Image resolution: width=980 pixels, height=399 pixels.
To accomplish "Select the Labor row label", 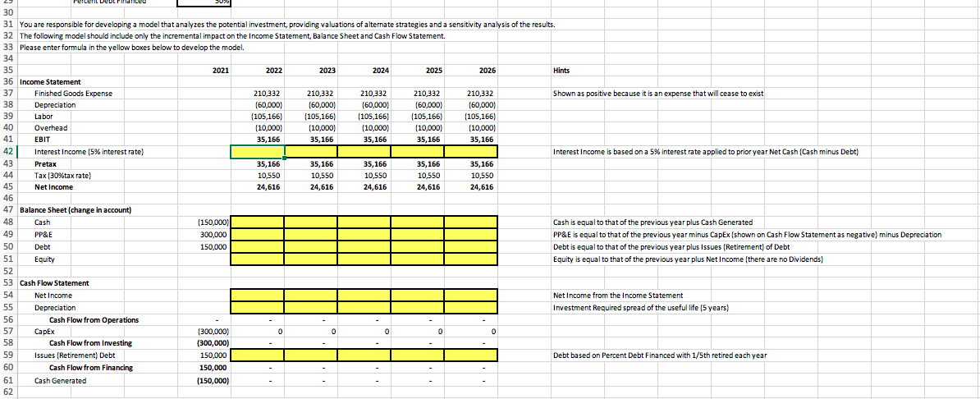I will coord(44,117).
